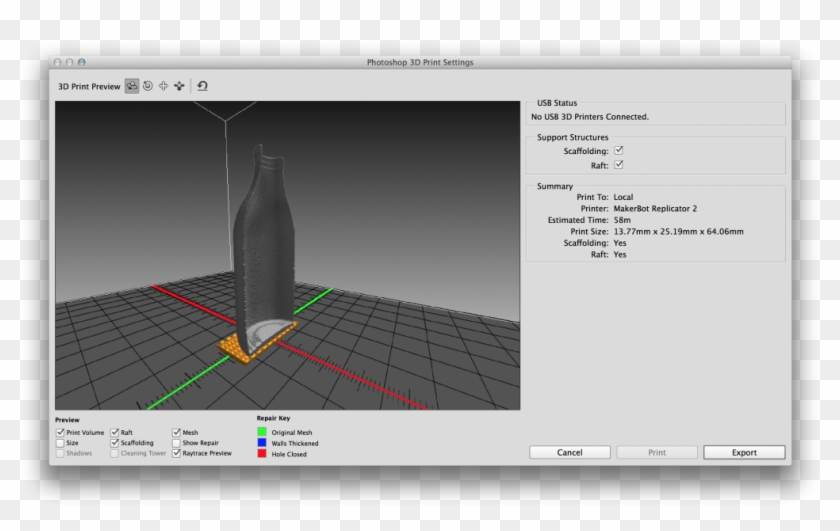Select the pan camera cross-arrow tool

pyautogui.click(x=163, y=86)
